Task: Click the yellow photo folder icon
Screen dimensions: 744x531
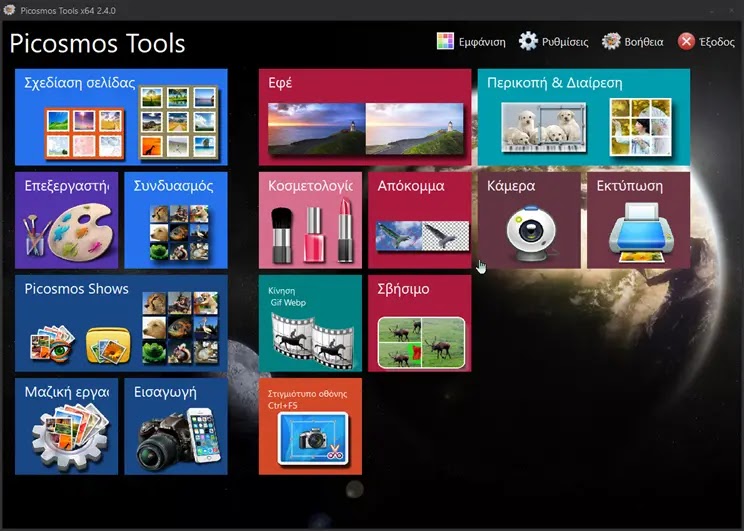Action: pos(108,346)
